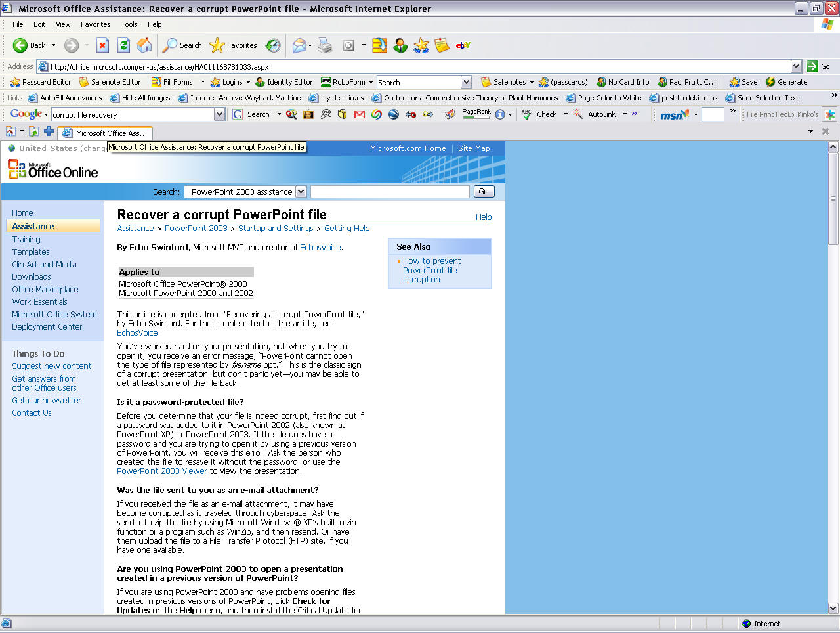Open the Office Online search scope dropdown

[301, 192]
